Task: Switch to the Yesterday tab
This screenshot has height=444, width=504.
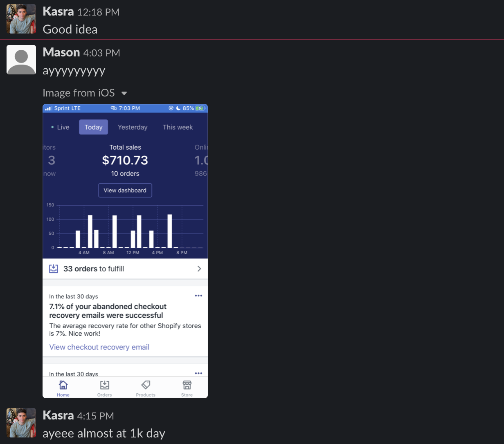Action: [x=133, y=127]
